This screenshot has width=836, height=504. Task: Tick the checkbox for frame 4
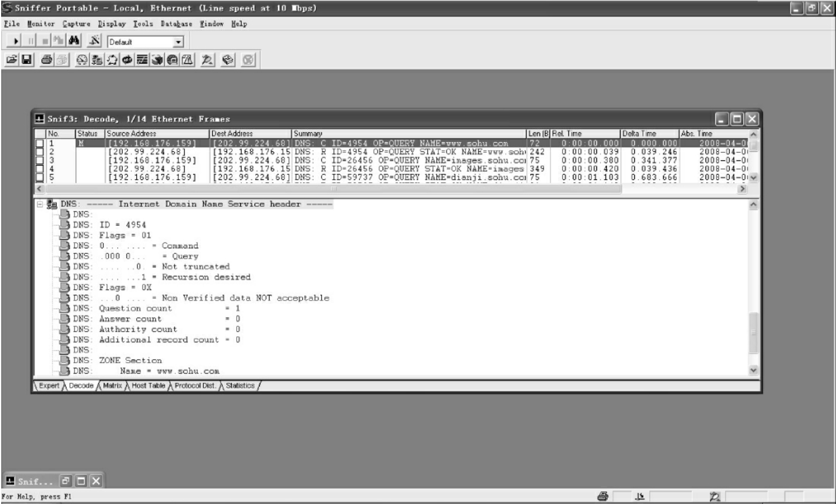click(x=40, y=169)
